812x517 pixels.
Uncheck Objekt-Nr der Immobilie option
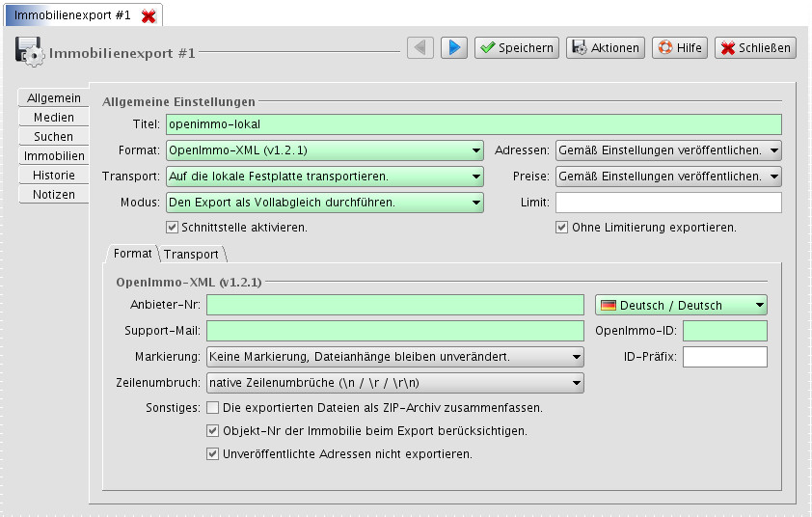click(x=213, y=431)
